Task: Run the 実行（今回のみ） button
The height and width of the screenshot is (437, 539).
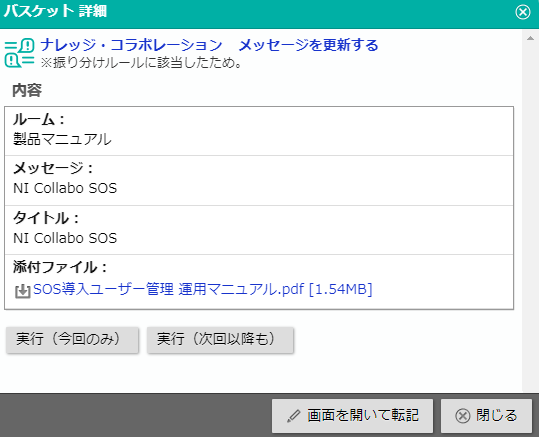Action: (72, 340)
